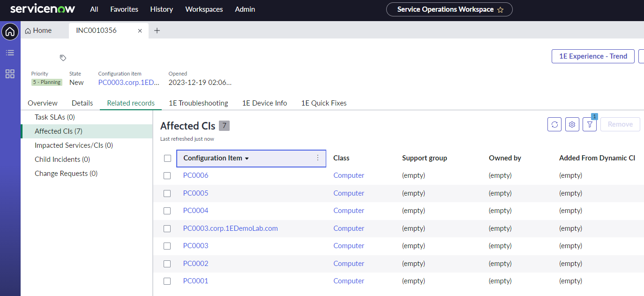Image resolution: width=644 pixels, height=296 pixels.
Task: Refresh the Affected CIs list
Action: click(554, 124)
